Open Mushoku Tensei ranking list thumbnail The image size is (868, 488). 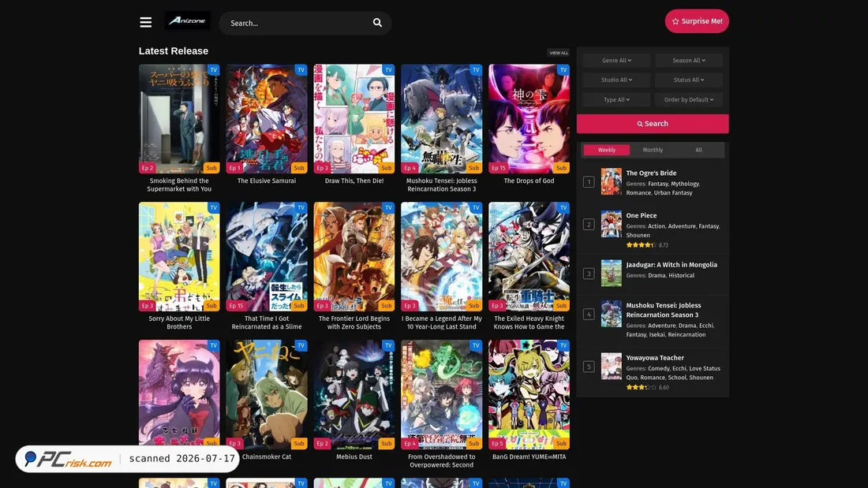[x=611, y=314]
